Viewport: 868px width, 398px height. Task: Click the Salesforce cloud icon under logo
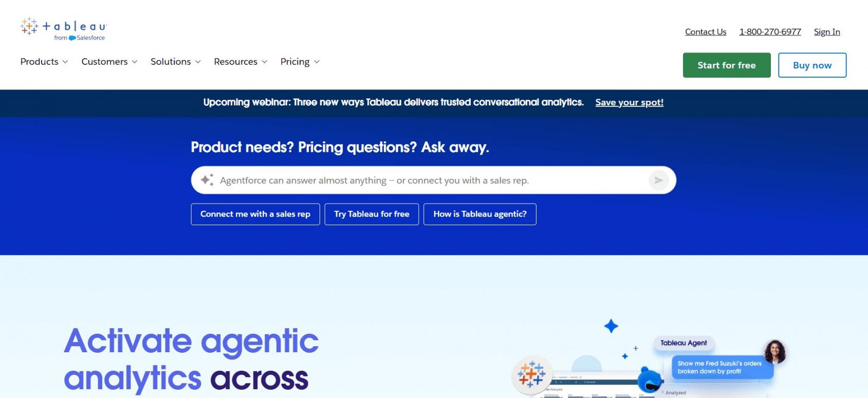[72, 38]
